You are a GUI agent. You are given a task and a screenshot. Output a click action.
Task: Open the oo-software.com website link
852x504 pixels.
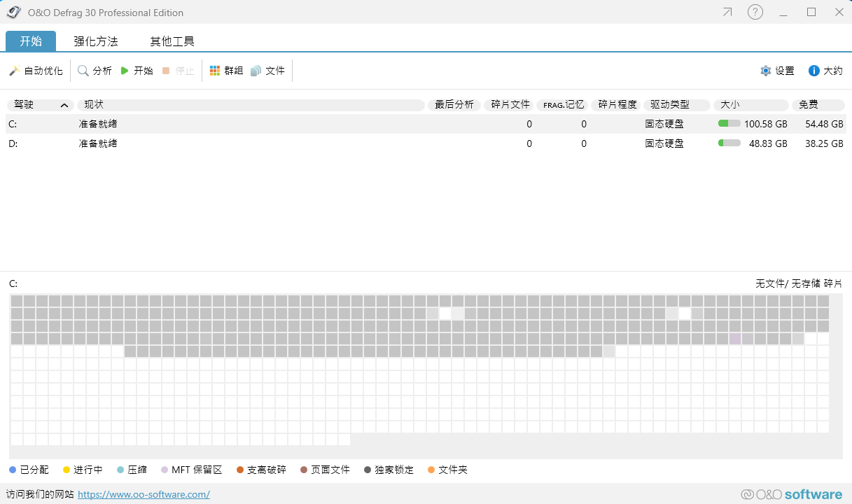144,494
